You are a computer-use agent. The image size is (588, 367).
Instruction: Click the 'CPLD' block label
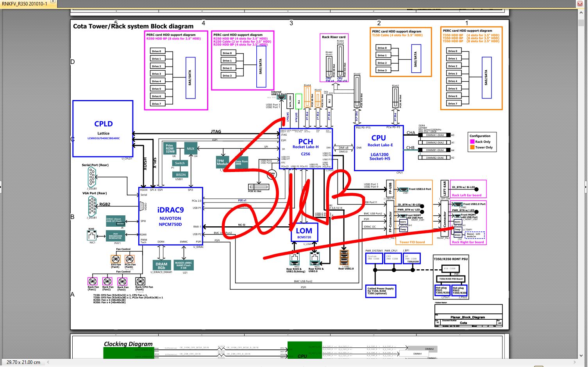104,124
